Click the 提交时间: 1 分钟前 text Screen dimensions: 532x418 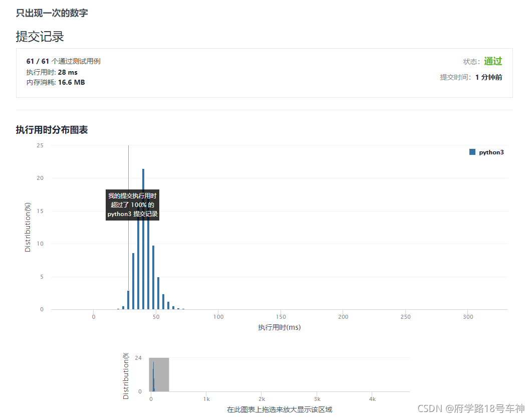point(471,77)
